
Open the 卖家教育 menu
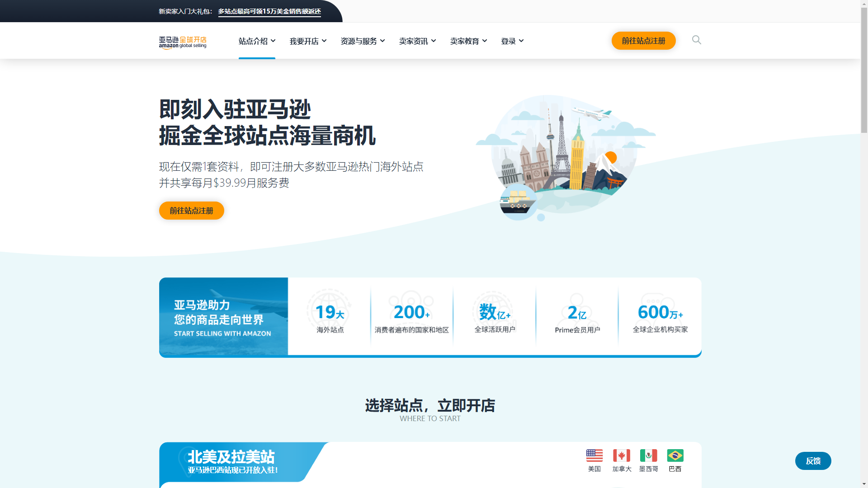click(x=468, y=41)
